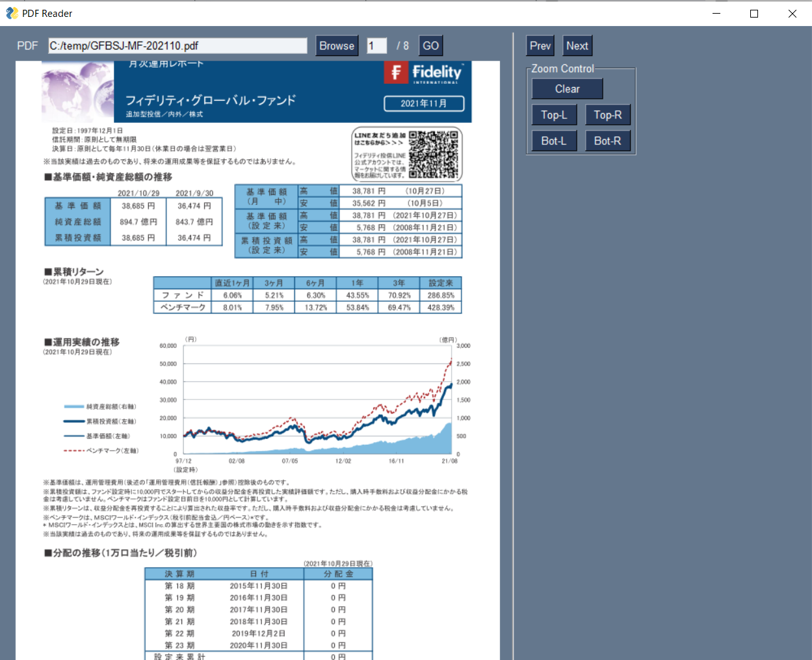
Task: Click the heading ■累積リターン
Action: tap(73, 272)
